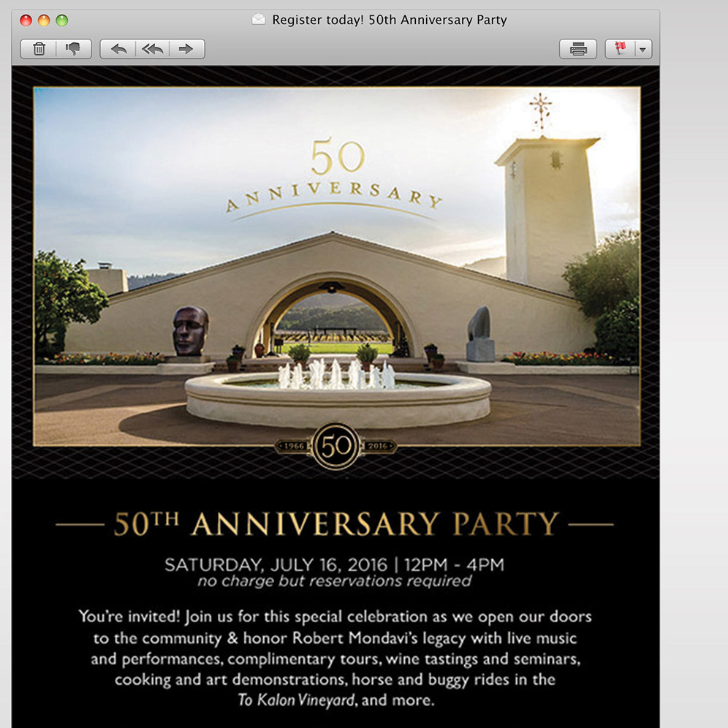Reply to the sender with single arrow
Image resolution: width=728 pixels, height=728 pixels.
(x=118, y=49)
